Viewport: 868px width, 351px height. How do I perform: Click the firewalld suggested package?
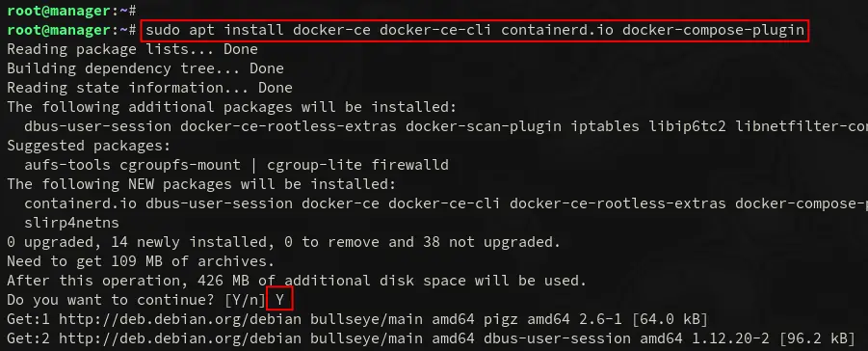(x=409, y=165)
